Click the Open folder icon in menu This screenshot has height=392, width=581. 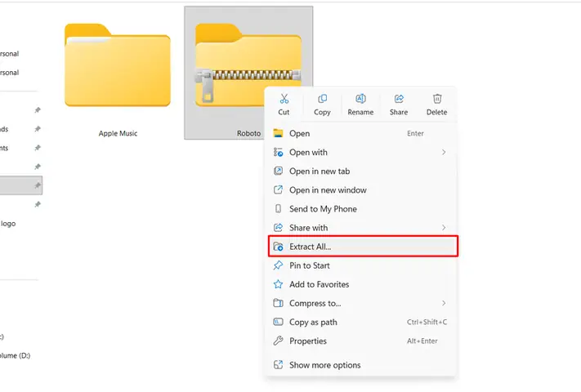click(x=278, y=133)
